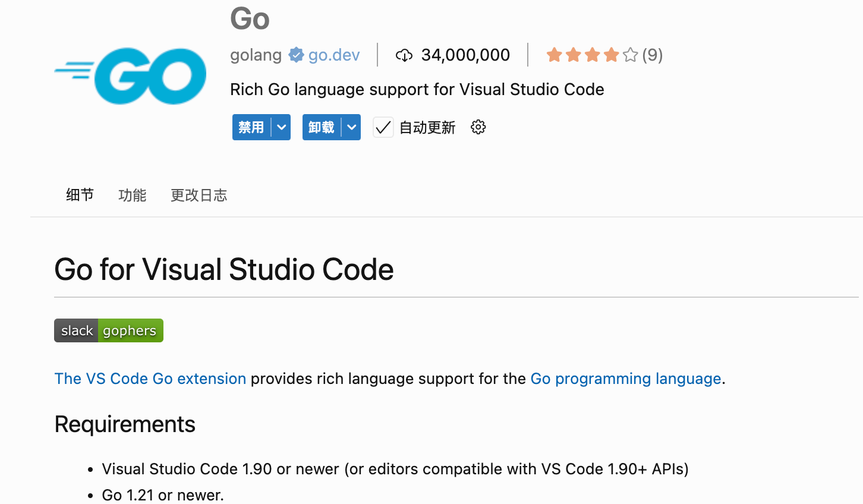This screenshot has height=504, width=863.
Task: Toggle the 自动更新 checkbox
Action: click(x=383, y=127)
